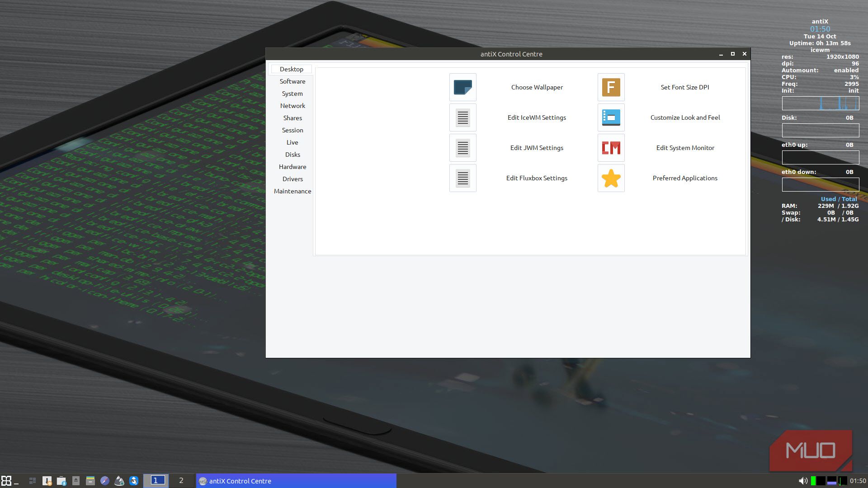Switch to workspace 1 in taskbar
The width and height of the screenshot is (868, 488).
pos(156,481)
